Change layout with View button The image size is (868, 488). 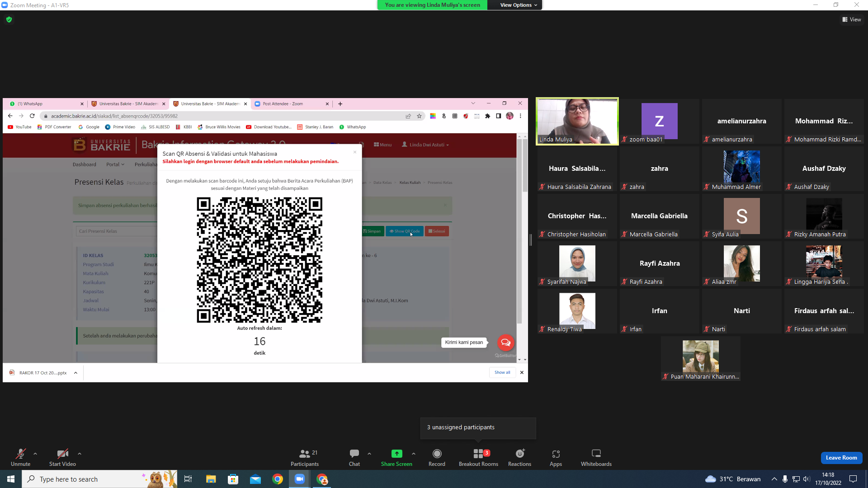click(x=852, y=19)
